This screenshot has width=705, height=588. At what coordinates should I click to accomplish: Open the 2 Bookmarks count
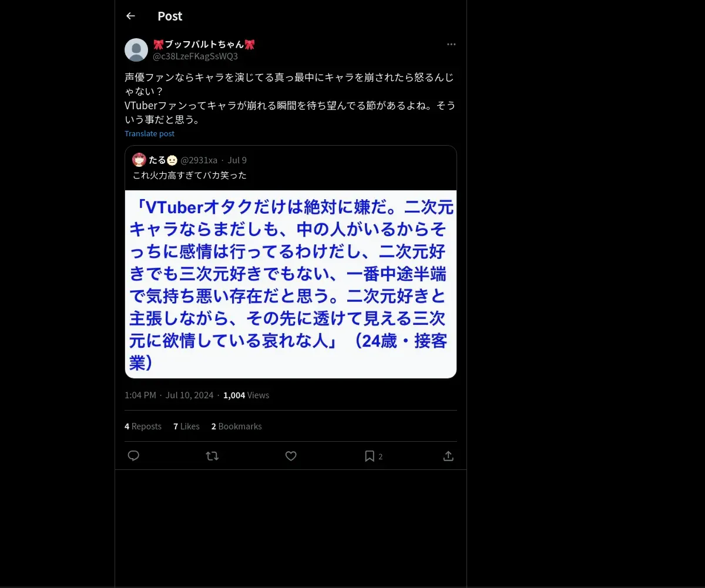(x=237, y=426)
